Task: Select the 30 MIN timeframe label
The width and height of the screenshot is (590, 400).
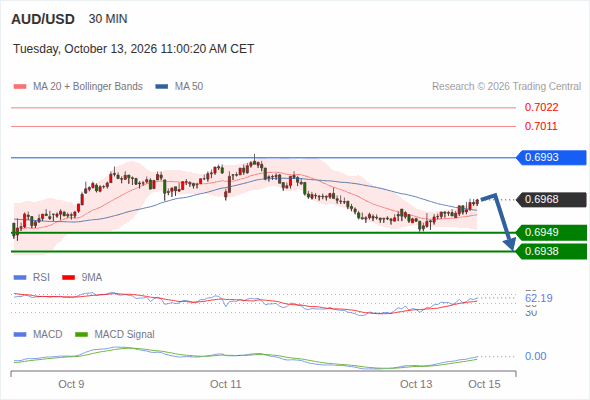Action: pos(108,19)
